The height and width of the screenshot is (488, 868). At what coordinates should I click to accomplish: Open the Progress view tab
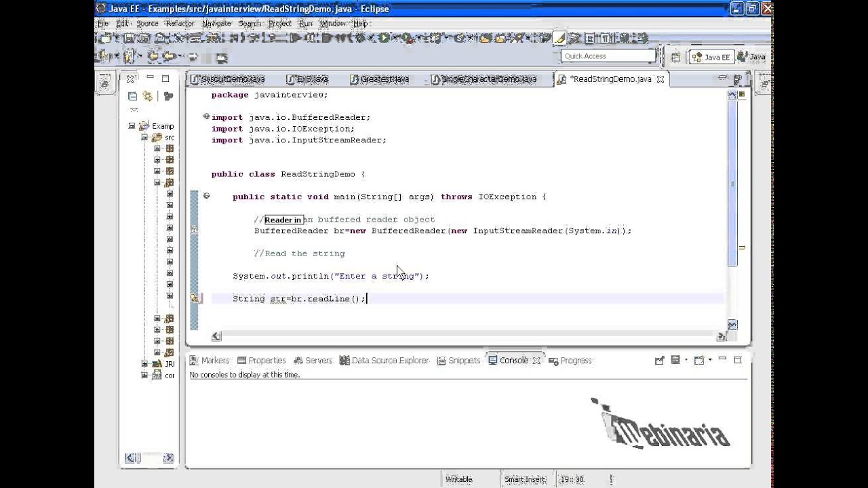point(570,361)
